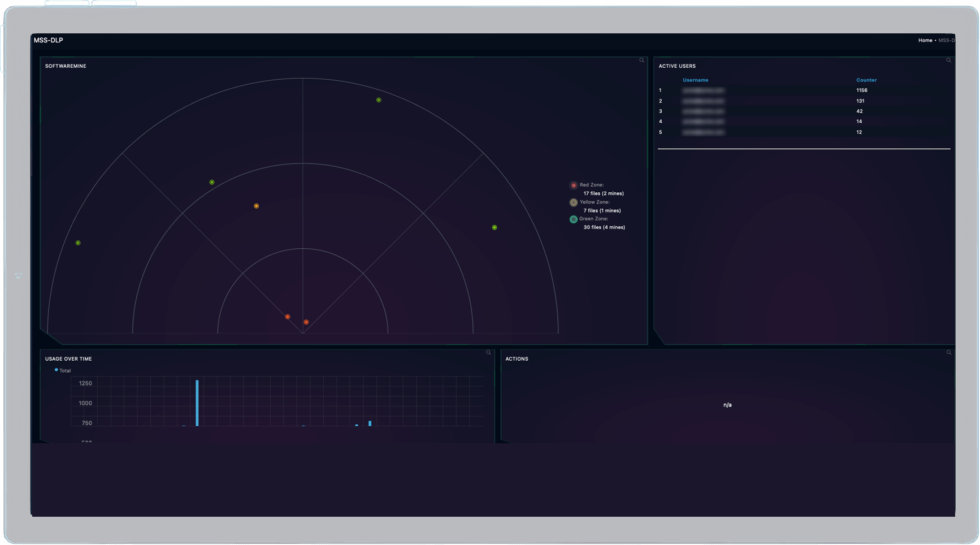Select the user row with counter 42
The width and height of the screenshot is (980, 545).
804,111
